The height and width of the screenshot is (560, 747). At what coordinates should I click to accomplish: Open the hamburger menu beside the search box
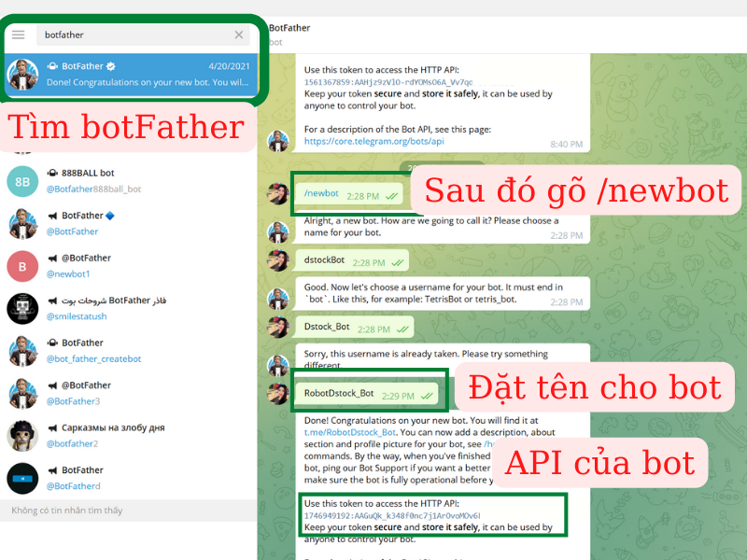[18, 35]
